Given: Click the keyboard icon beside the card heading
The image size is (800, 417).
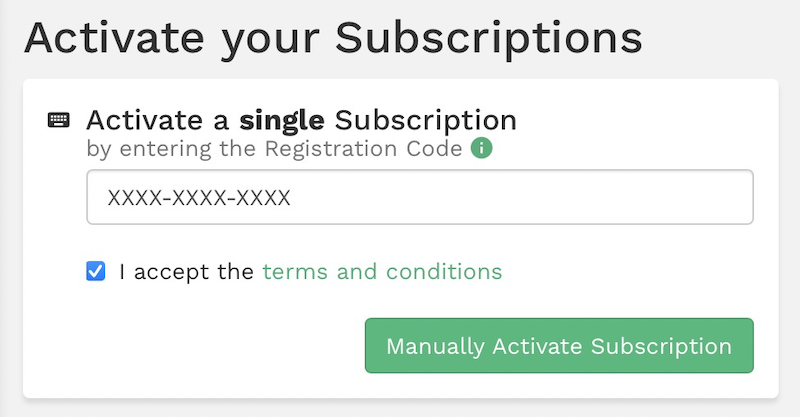Looking at the screenshot, I should [x=58, y=121].
